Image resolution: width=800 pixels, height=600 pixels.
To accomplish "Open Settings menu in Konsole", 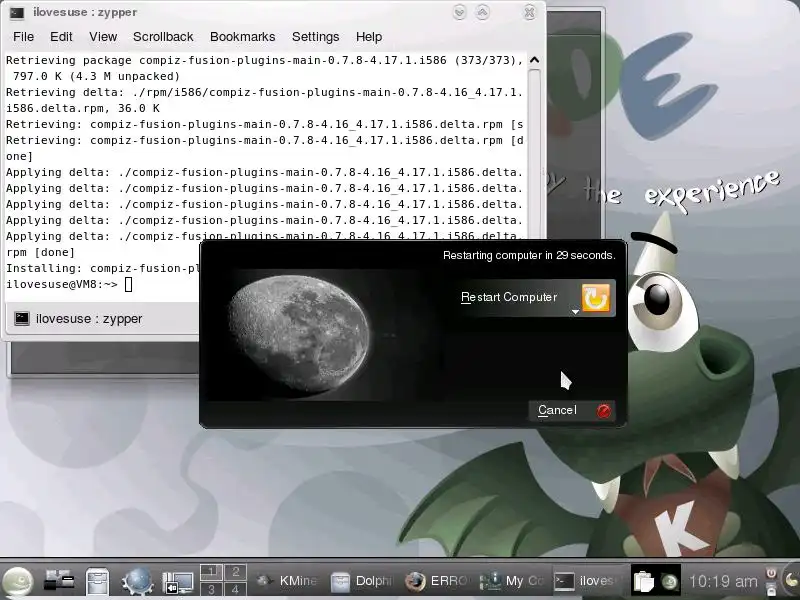I will point(315,37).
